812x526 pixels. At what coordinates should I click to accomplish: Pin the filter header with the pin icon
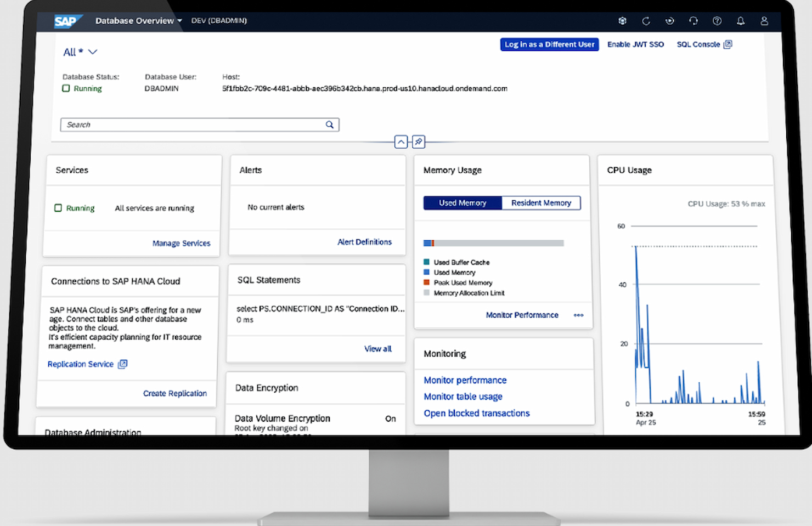click(418, 142)
